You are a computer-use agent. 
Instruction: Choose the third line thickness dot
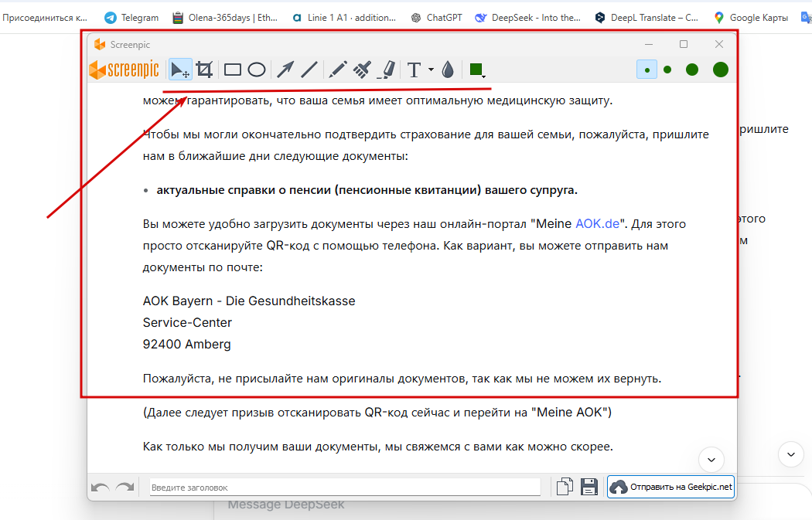click(692, 70)
